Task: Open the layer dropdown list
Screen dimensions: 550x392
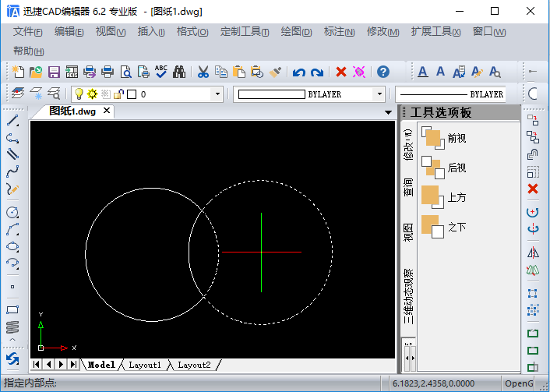Action: coord(217,94)
